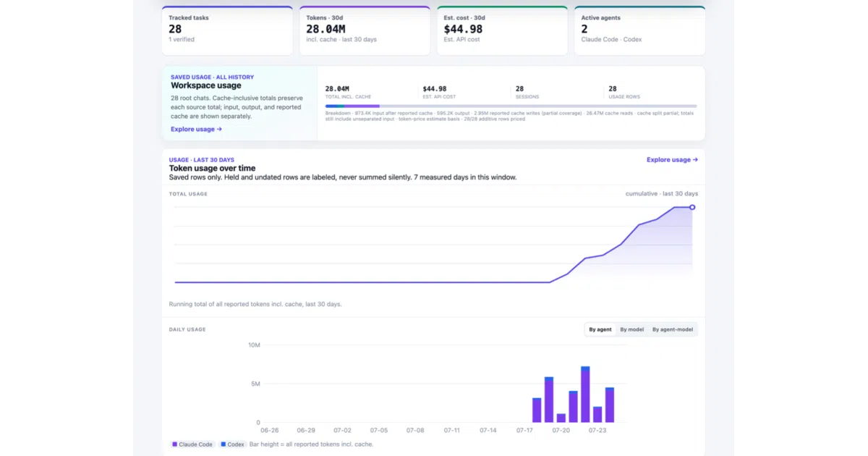Open the Active agents card

tap(639, 30)
